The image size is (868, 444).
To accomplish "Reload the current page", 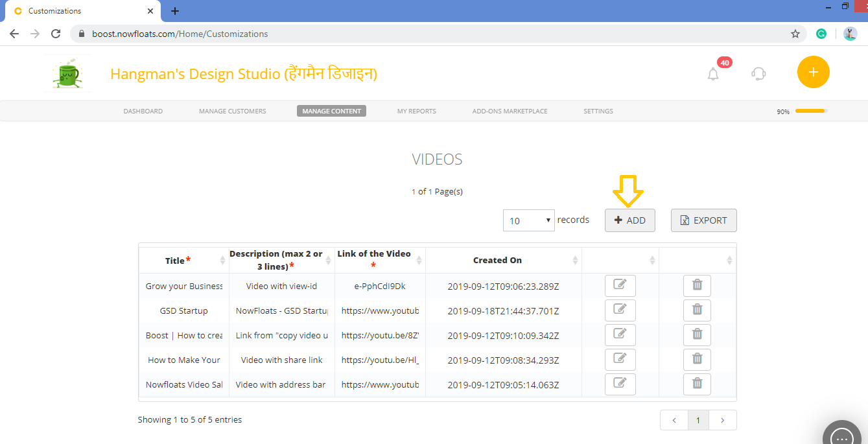I will (x=56, y=34).
